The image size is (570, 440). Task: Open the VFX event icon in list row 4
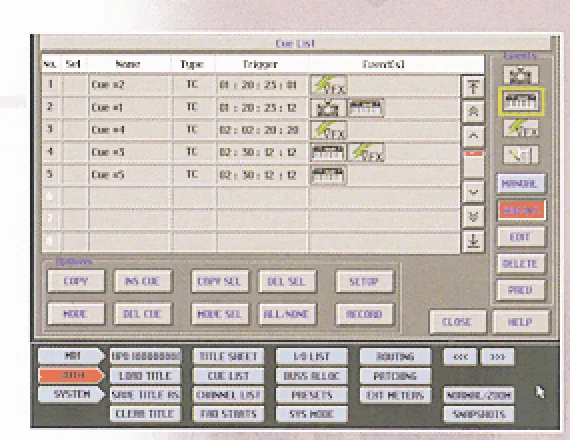[x=366, y=152]
